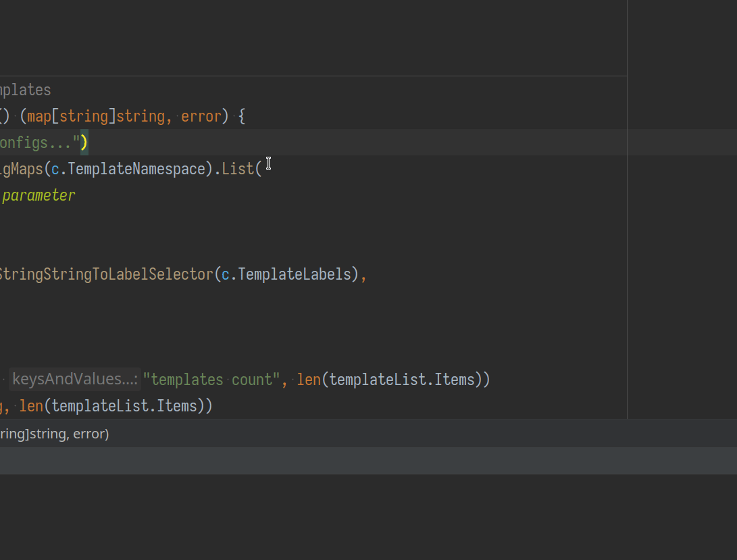Click the keysAndValues inlay hint
This screenshot has width=737, height=560.
point(74,380)
